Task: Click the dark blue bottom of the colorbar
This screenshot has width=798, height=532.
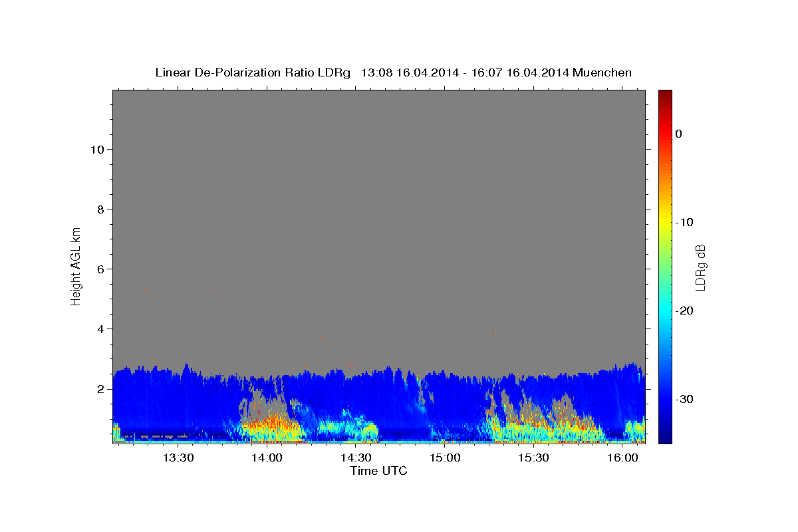Action: 665,438
